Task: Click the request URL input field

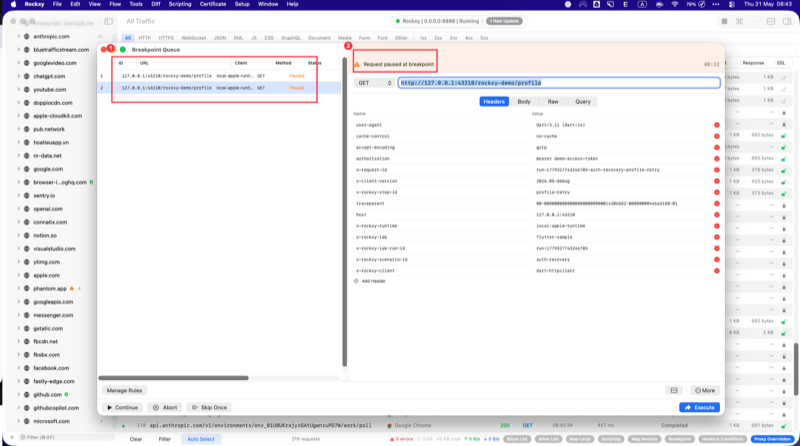Action: click(x=559, y=83)
